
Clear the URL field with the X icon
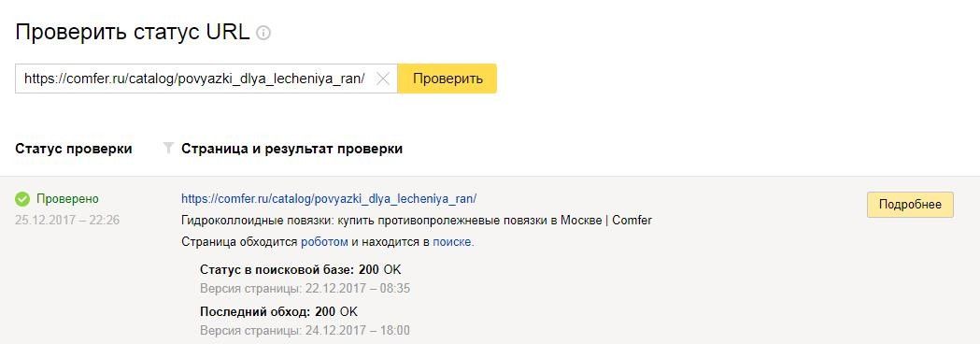(x=382, y=79)
